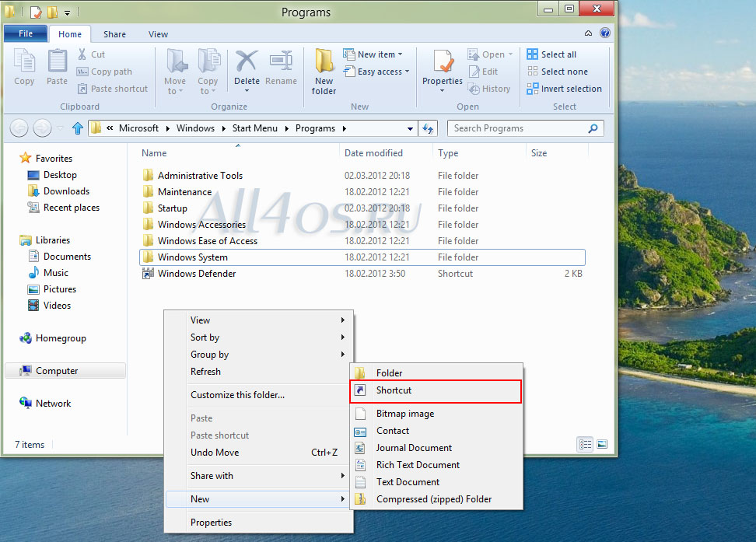Click the Help question mark icon
This screenshot has height=542, width=756.
604,33
